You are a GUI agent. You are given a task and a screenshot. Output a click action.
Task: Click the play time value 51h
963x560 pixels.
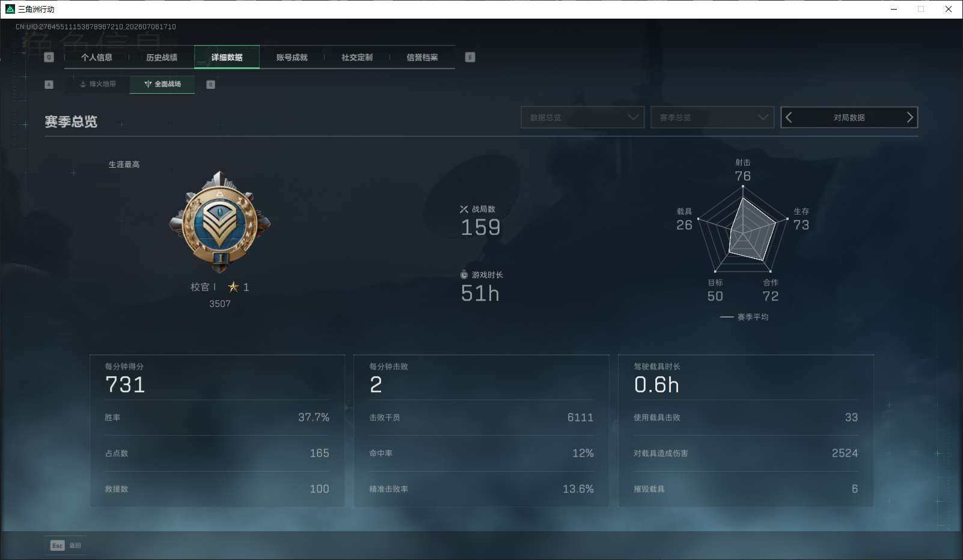point(480,293)
